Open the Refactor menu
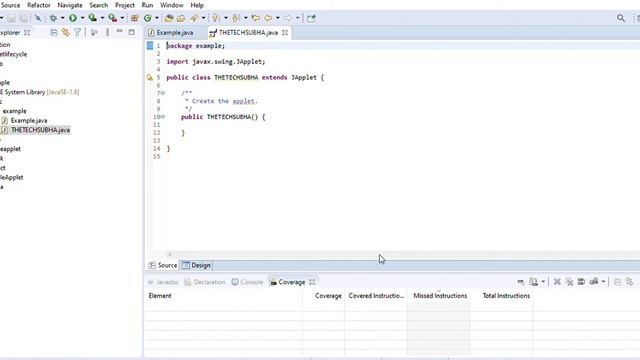This screenshot has width=640, height=360. pos(39,5)
